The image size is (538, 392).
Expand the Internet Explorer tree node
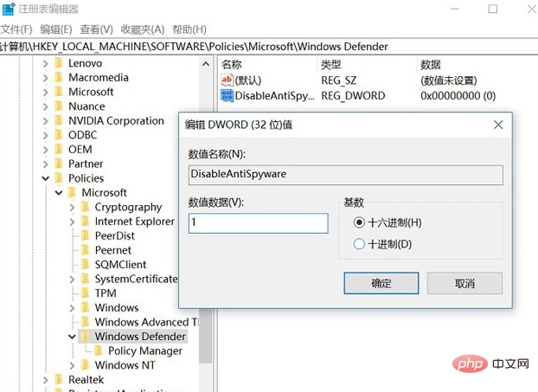click(72, 222)
